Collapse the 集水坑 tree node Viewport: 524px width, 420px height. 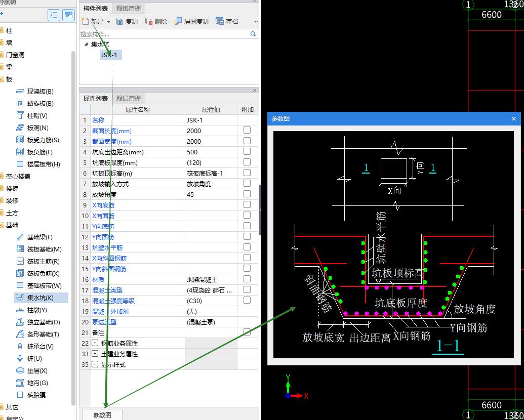pyautogui.click(x=86, y=44)
